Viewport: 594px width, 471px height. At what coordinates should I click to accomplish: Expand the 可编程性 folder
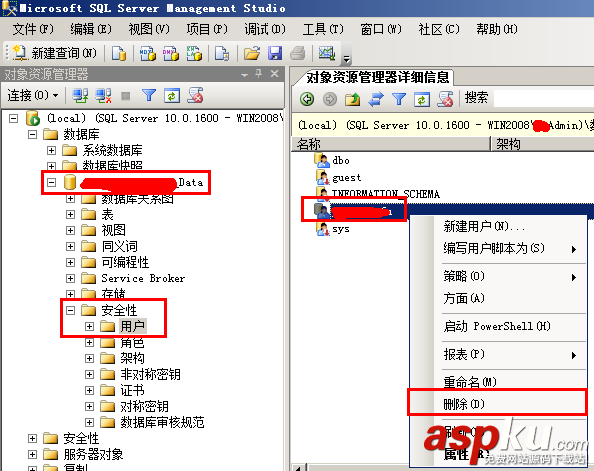[x=70, y=262]
